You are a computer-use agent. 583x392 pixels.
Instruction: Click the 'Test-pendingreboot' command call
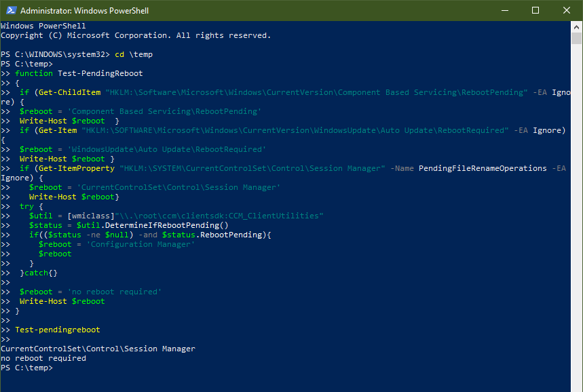point(58,330)
